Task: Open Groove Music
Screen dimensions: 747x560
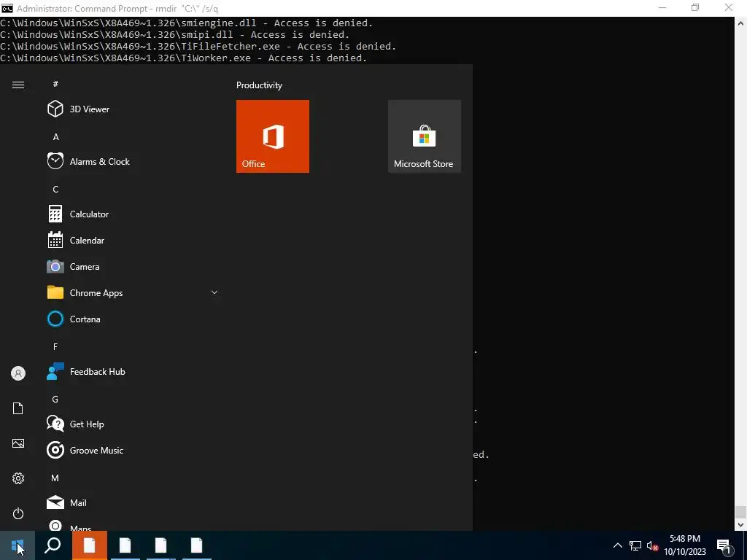Action: tap(133, 450)
